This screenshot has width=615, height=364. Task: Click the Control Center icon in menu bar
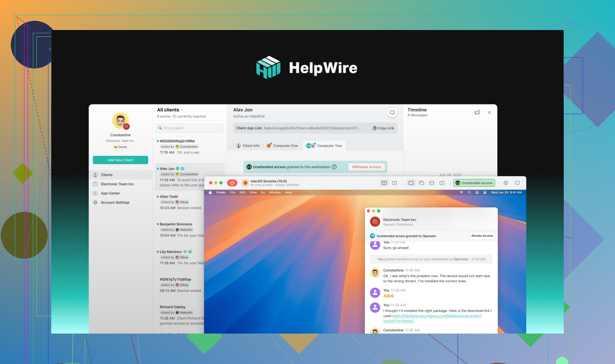tap(485, 193)
